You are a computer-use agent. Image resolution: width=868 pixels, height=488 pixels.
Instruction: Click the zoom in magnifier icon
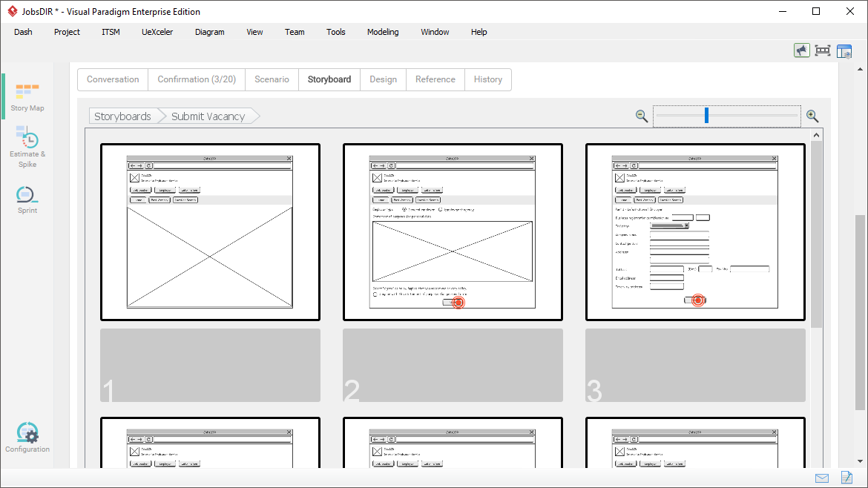[812, 116]
